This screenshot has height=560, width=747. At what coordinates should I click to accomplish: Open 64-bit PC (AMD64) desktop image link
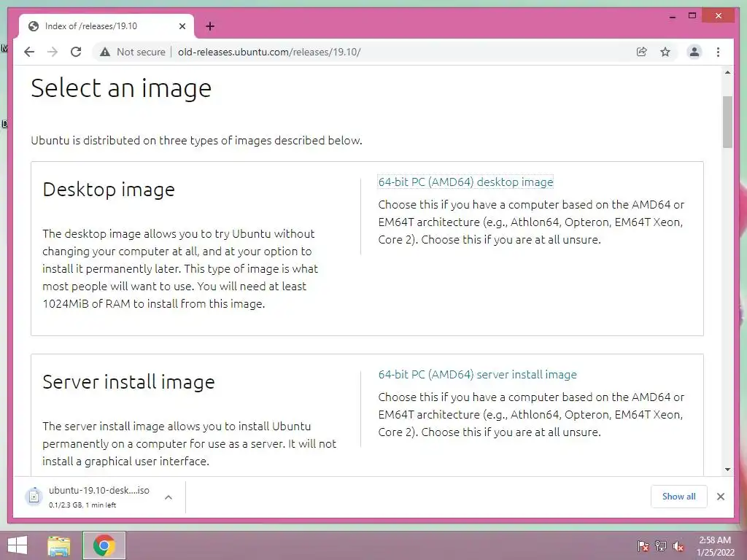coord(465,182)
